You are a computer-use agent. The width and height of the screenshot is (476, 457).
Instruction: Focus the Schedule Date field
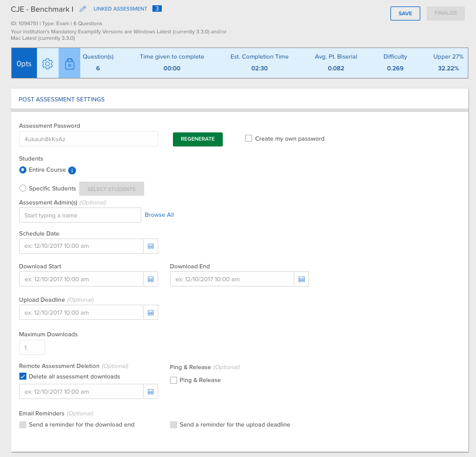(81, 246)
